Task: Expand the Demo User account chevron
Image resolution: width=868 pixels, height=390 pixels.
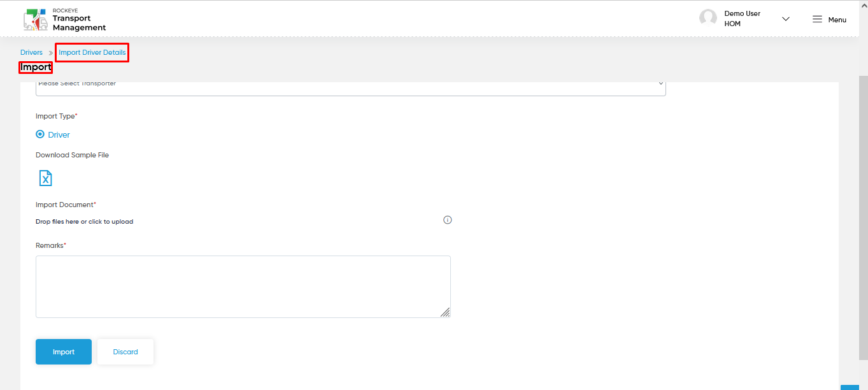Action: point(786,19)
